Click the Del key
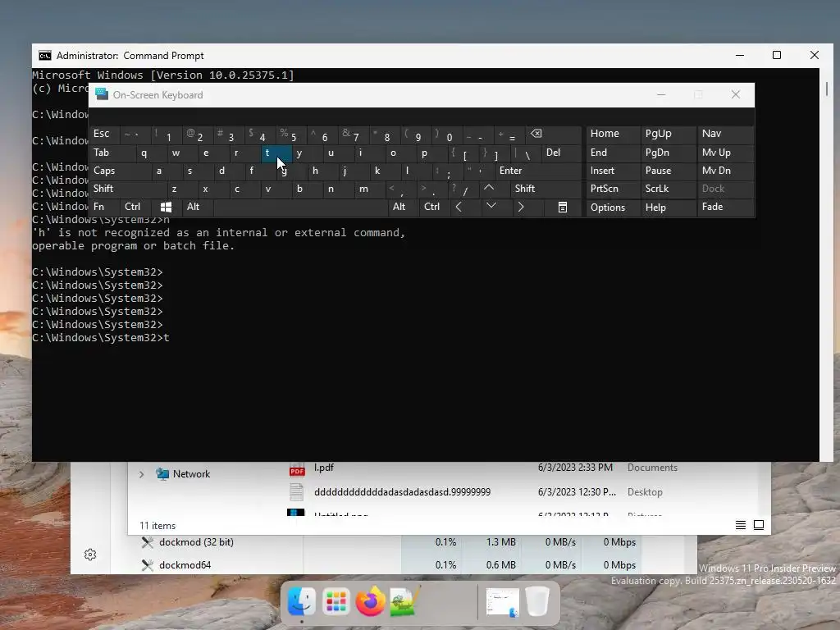 tap(561, 153)
